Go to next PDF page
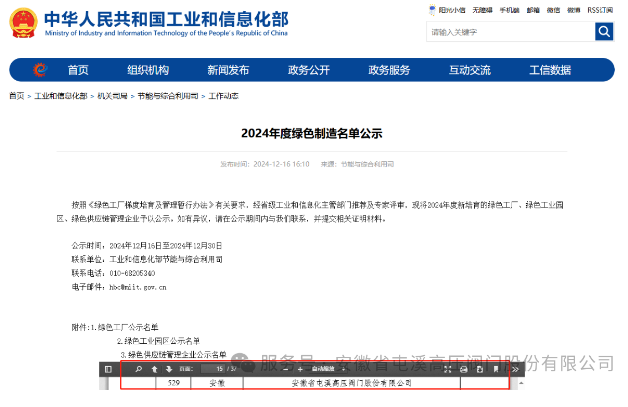 [x=169, y=369]
